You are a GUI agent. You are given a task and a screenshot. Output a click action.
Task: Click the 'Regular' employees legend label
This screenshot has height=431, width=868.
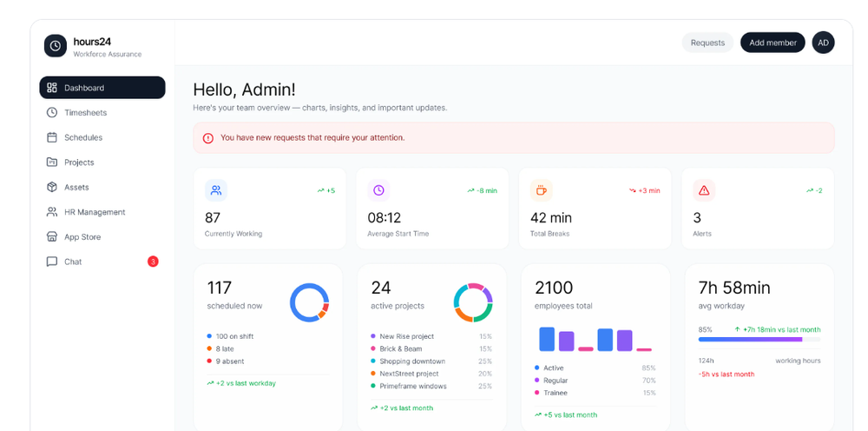[556, 381]
